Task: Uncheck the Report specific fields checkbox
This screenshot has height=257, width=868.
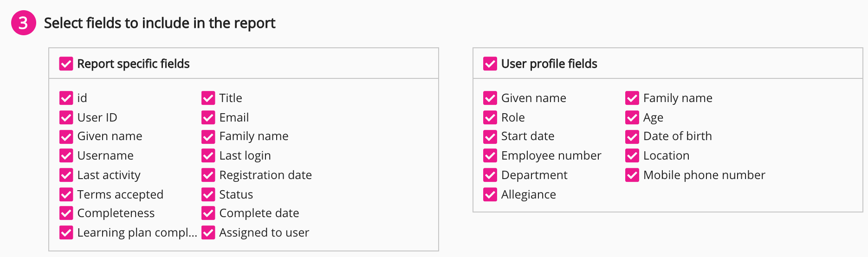Action: point(66,64)
